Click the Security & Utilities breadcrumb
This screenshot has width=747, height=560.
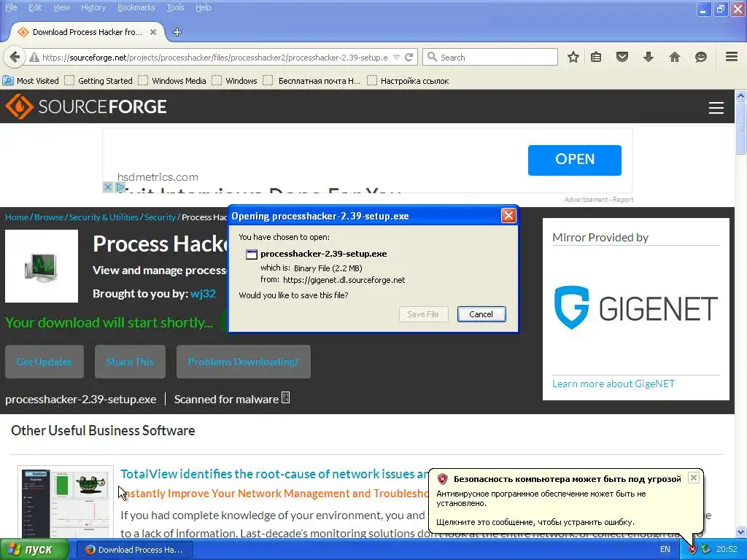click(x=104, y=217)
